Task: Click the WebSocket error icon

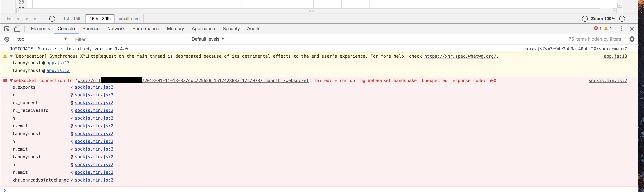Action: (5, 80)
